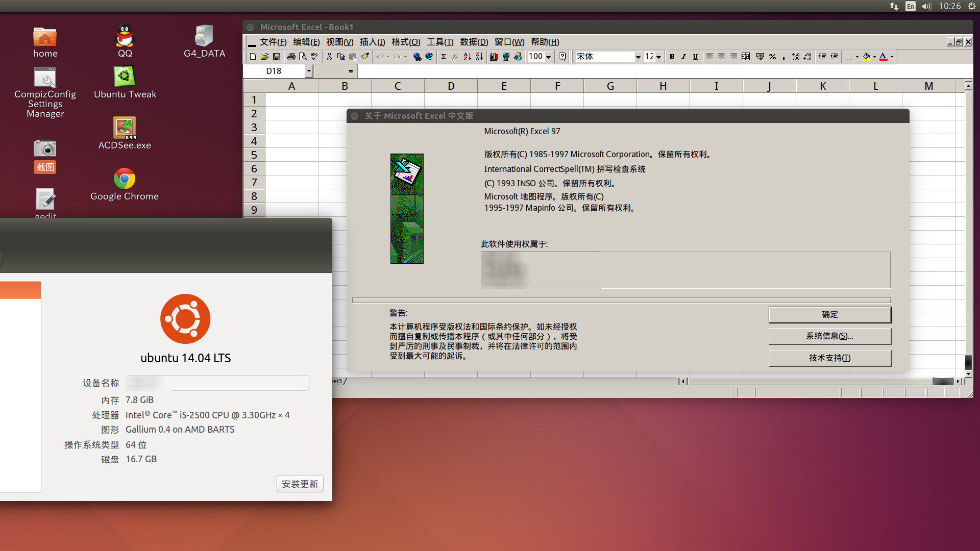
Task: Expand the Fill Color dropdown arrow
Action: click(x=874, y=57)
